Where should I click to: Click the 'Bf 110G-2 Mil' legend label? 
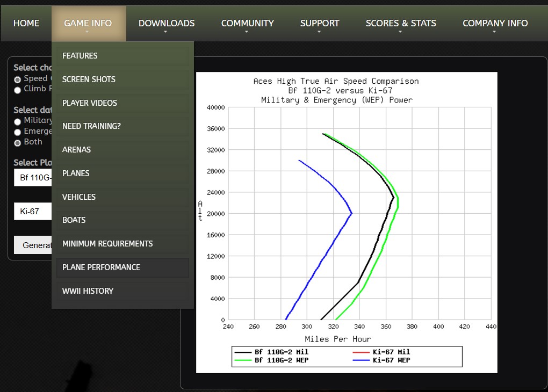pos(282,352)
